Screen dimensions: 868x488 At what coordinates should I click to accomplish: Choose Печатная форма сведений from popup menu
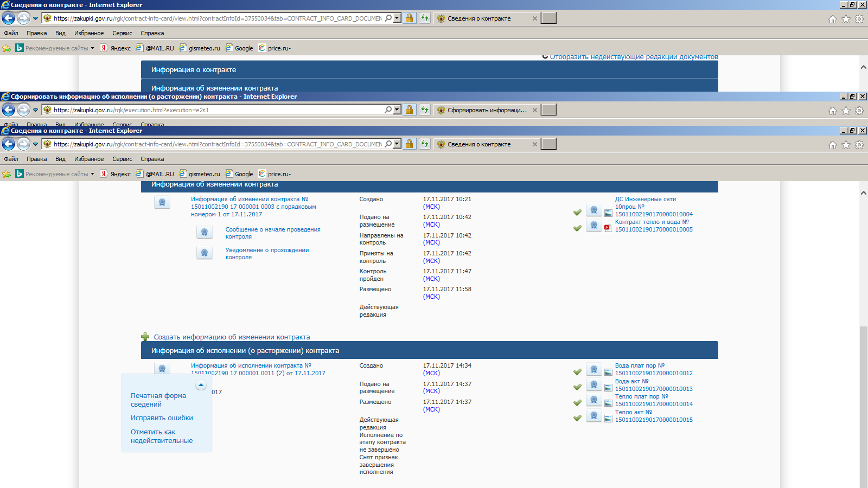(158, 400)
